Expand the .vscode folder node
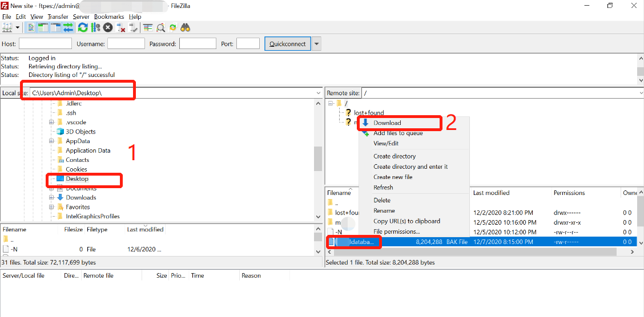 coord(51,122)
